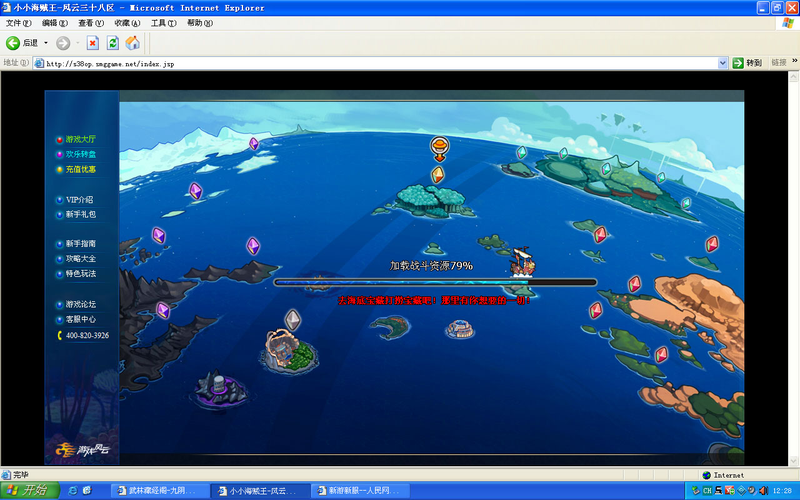
Task: Click the red gem by the top right edge
Action: (712, 244)
